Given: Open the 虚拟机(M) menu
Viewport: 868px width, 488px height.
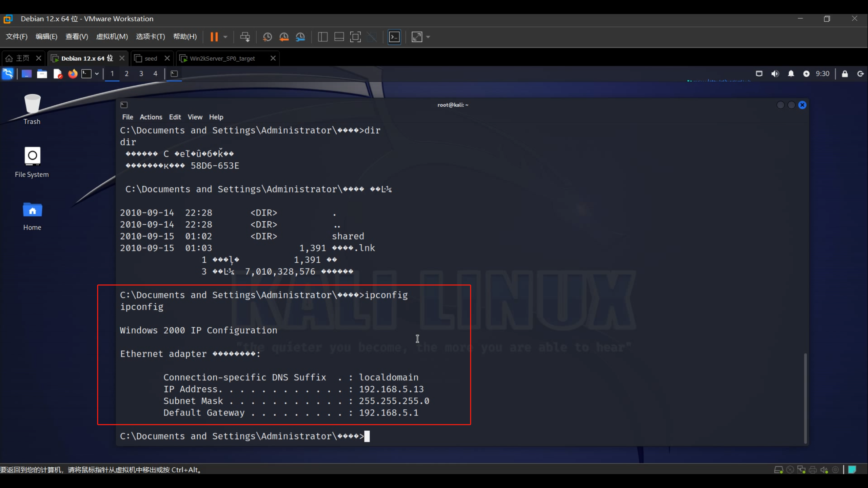Looking at the screenshot, I should click(x=112, y=37).
